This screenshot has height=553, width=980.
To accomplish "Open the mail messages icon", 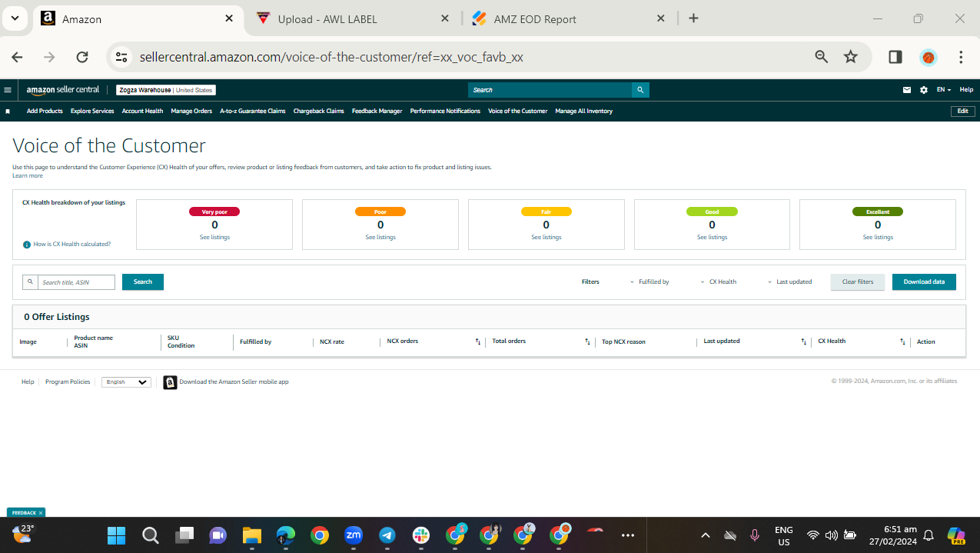I will [908, 90].
